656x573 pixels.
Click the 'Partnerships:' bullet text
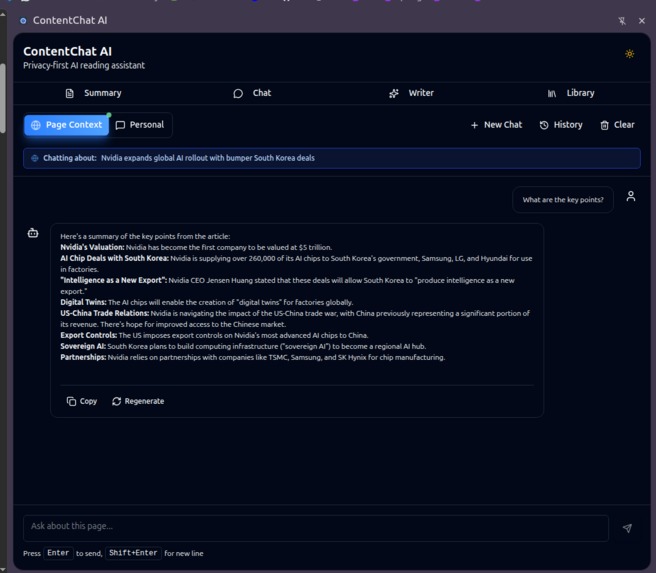(x=83, y=357)
